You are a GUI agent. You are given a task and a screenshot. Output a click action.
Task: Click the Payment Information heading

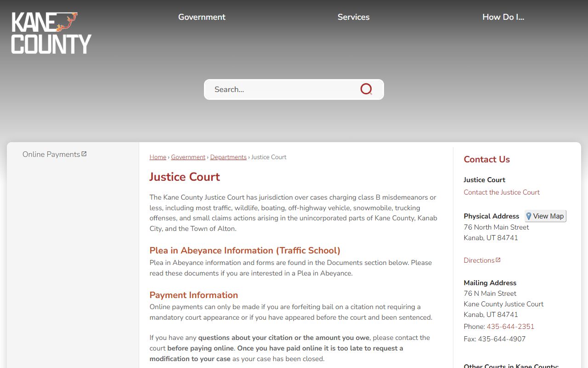(193, 295)
